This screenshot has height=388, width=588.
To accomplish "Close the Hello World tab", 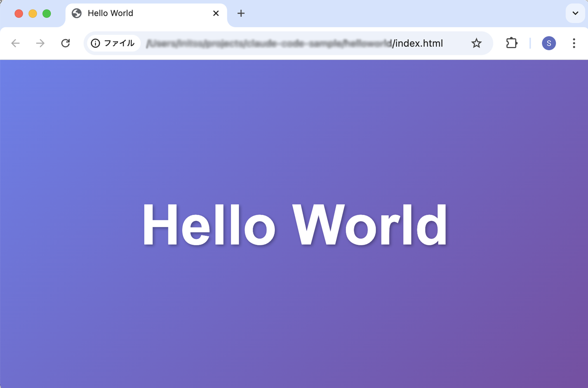I will (215, 13).
